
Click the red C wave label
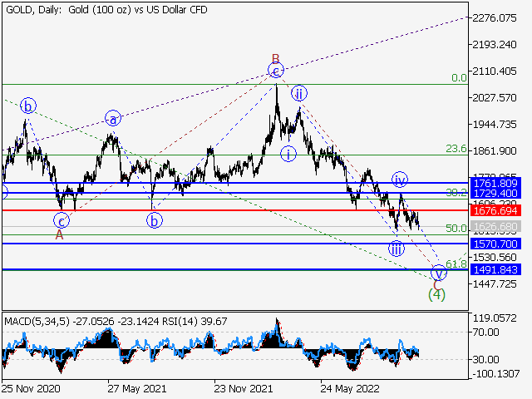click(437, 285)
